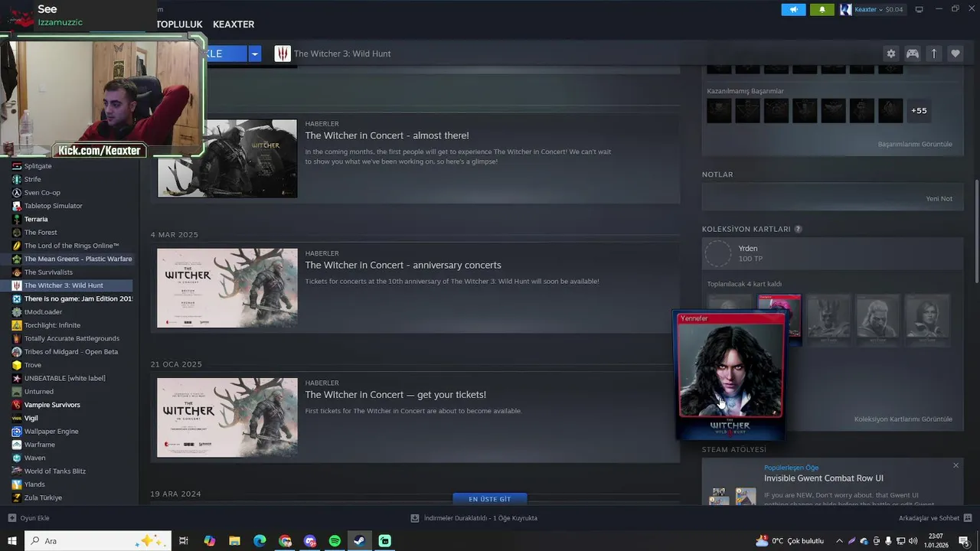This screenshot has height=551, width=980.
Task: Click Oyun Ekle at bottom left
Action: 34,518
